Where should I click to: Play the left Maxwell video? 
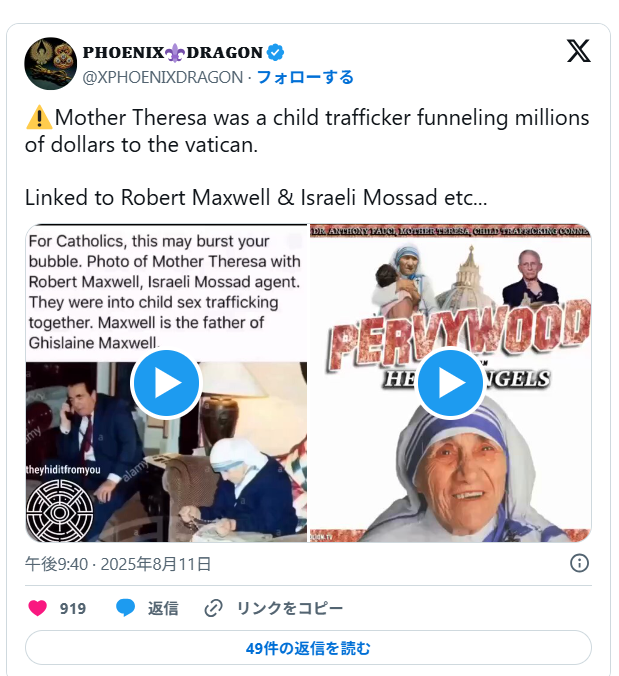166,383
